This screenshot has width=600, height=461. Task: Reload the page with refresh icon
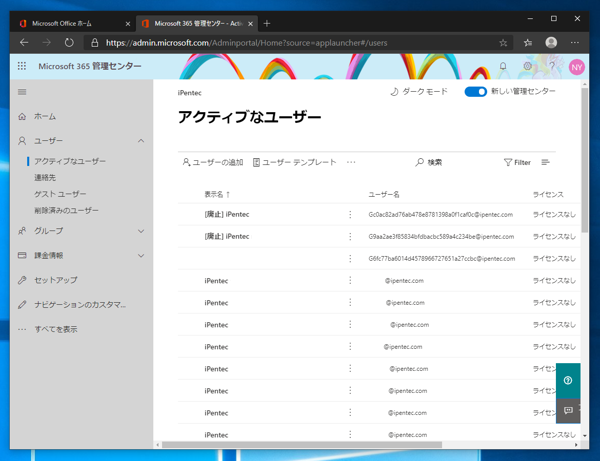pos(69,42)
